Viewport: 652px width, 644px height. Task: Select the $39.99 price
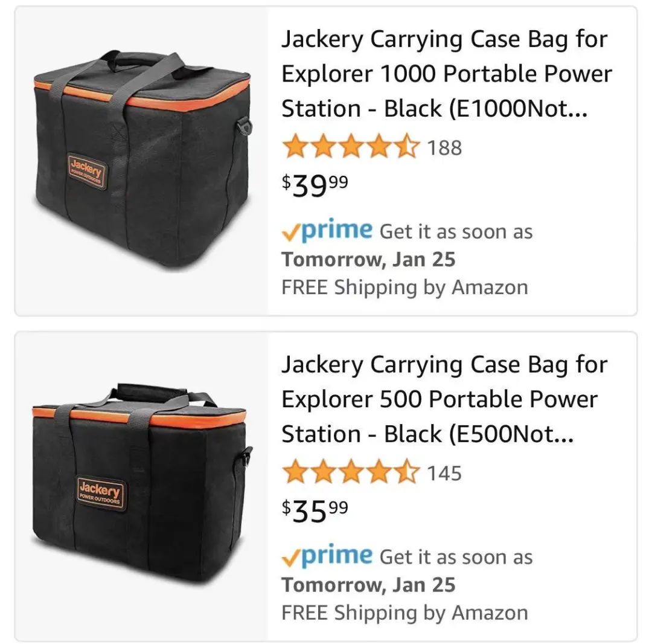[315, 185]
